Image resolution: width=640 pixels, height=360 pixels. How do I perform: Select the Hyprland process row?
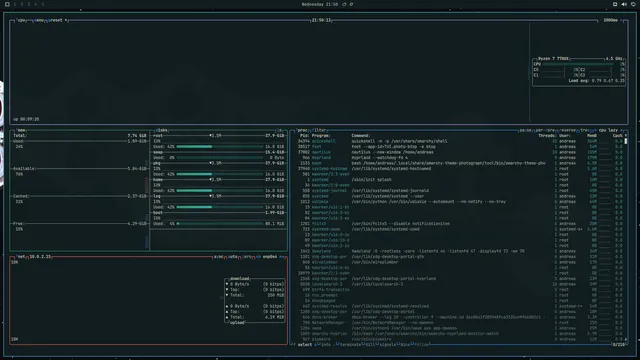coord(460,158)
